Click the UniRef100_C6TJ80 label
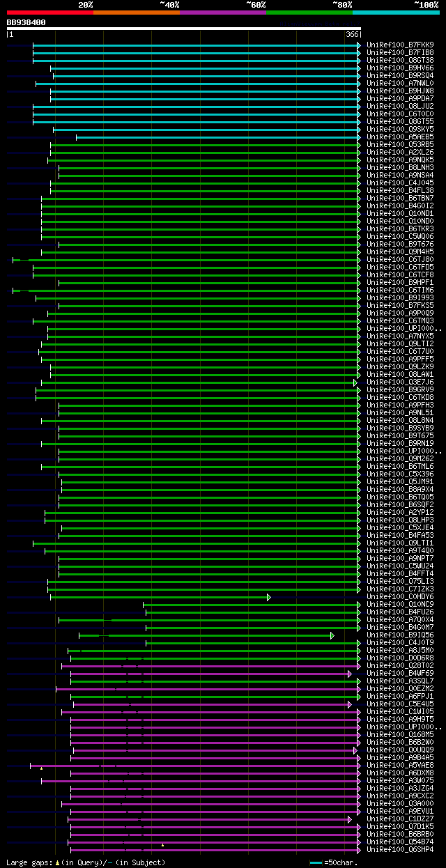This screenshot has width=446, height=868. point(400,259)
